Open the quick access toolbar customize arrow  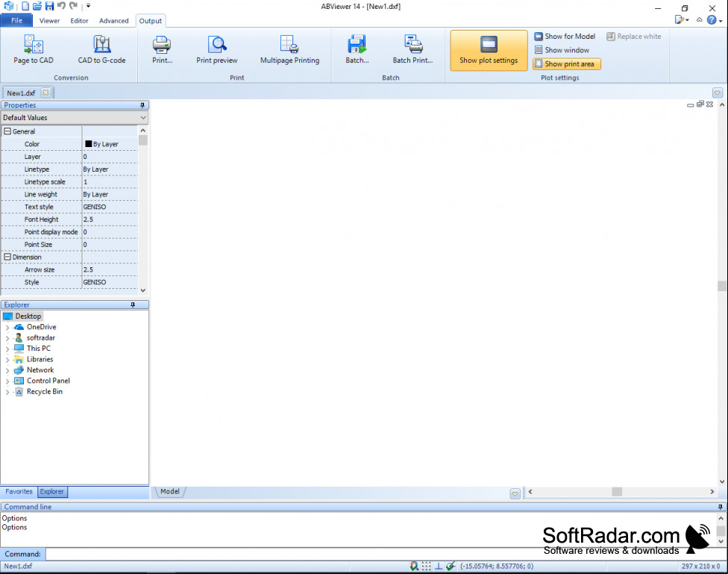[x=88, y=6]
